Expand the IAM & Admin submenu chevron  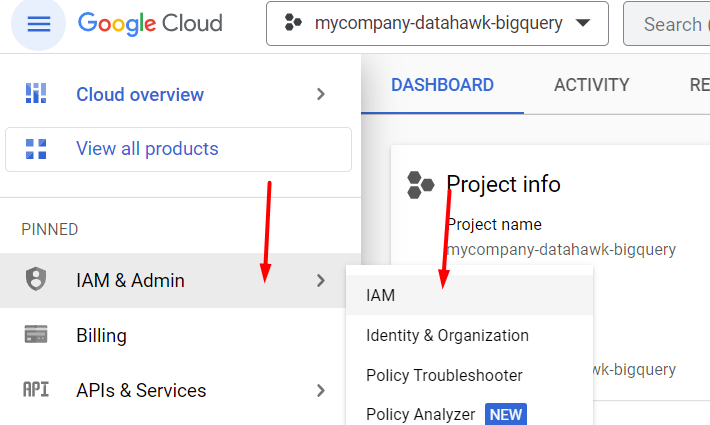click(x=321, y=281)
